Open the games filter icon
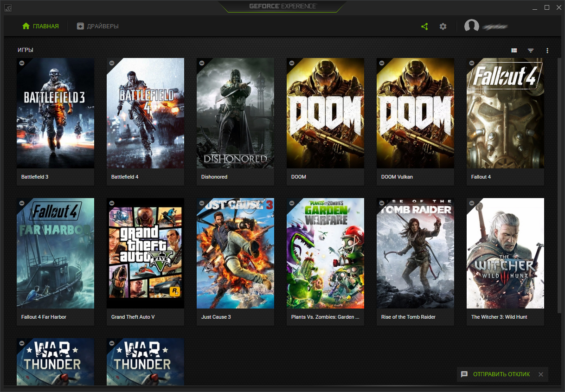This screenshot has height=392, width=565. [x=531, y=51]
